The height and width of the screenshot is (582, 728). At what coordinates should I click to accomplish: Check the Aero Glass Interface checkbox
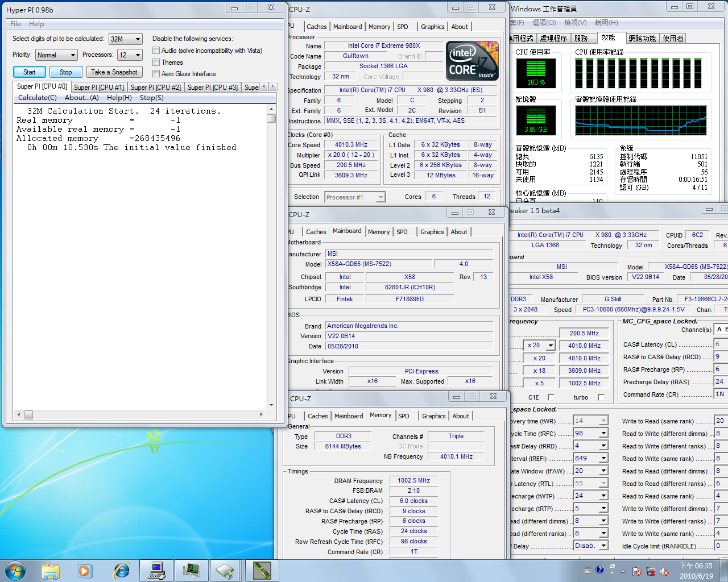[156, 73]
